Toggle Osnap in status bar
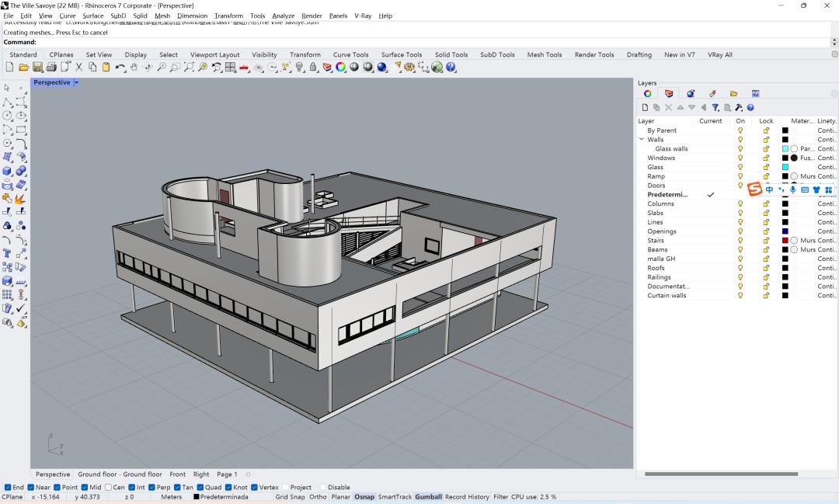 364,497
